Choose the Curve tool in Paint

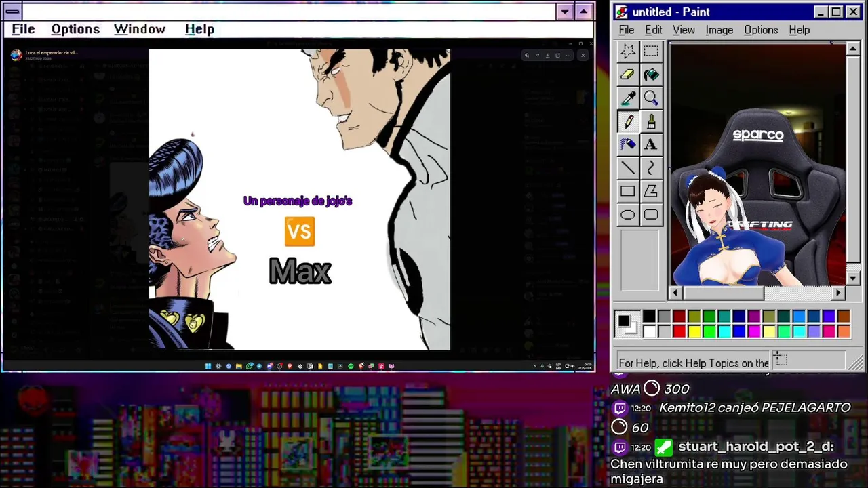tap(651, 167)
